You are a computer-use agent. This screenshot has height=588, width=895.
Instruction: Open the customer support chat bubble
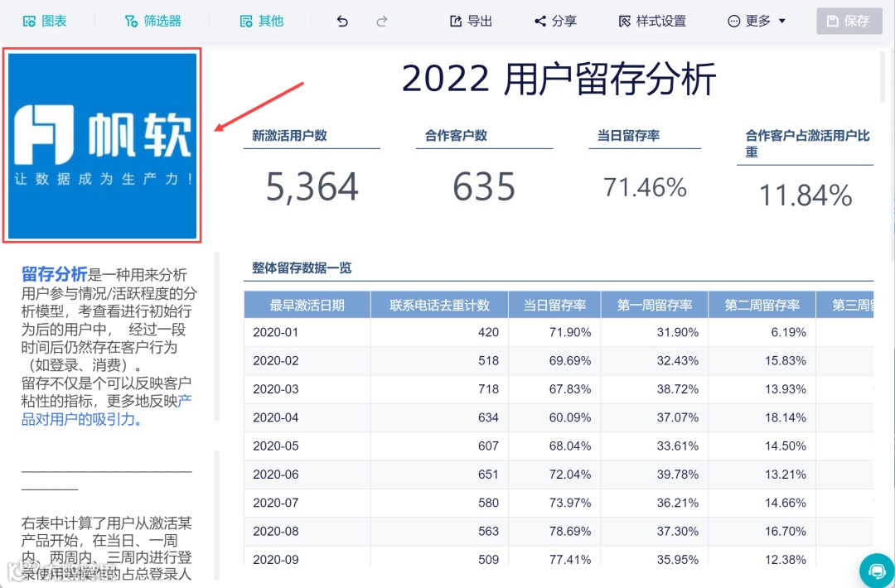(877, 571)
